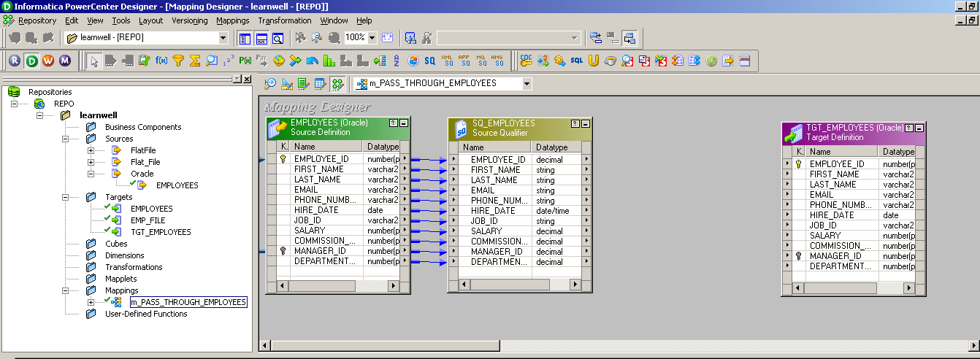Open the m_PASS_THROUGH_EMPLOYEES mapping dropdown
The height and width of the screenshot is (359, 980).
point(527,84)
